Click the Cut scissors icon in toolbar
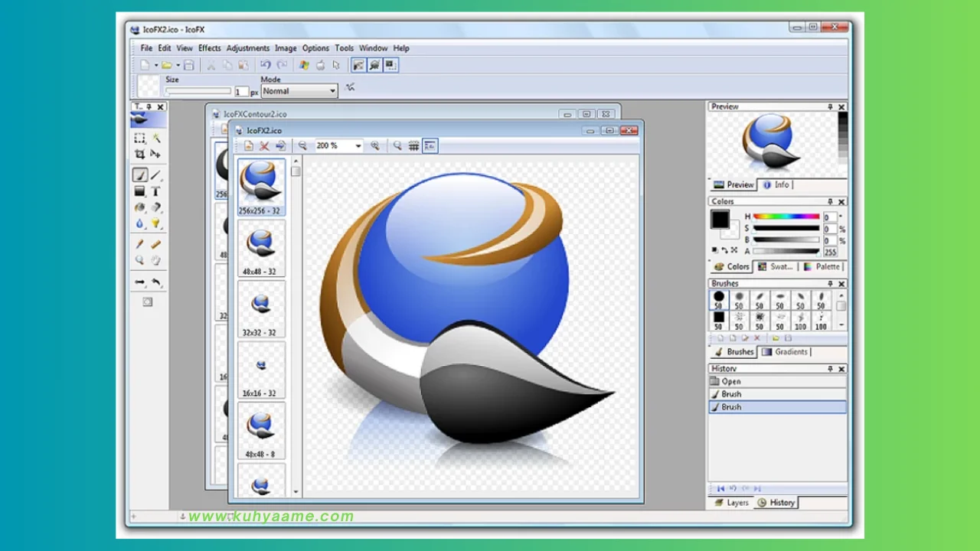980x551 pixels. [x=211, y=65]
